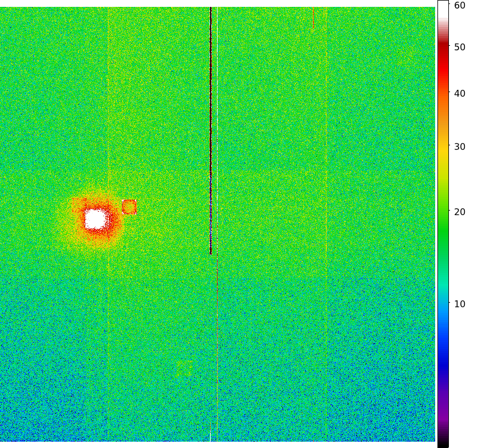Click the white saturated square source

click(96, 219)
